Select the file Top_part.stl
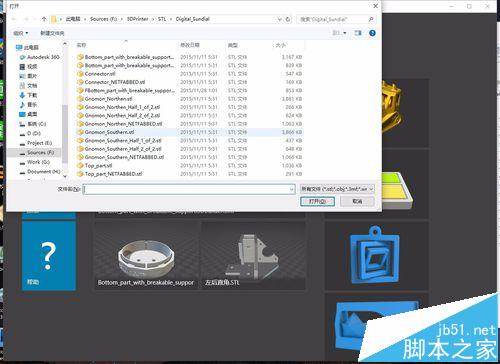The height and width of the screenshot is (364, 500). pyautogui.click(x=189, y=165)
